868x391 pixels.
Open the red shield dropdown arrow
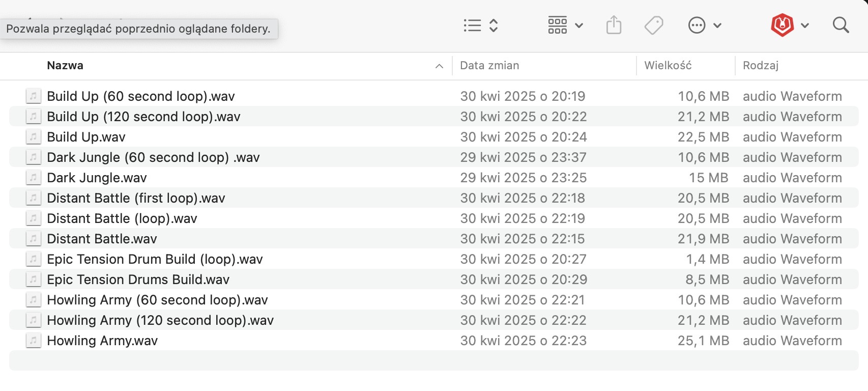pos(805,25)
